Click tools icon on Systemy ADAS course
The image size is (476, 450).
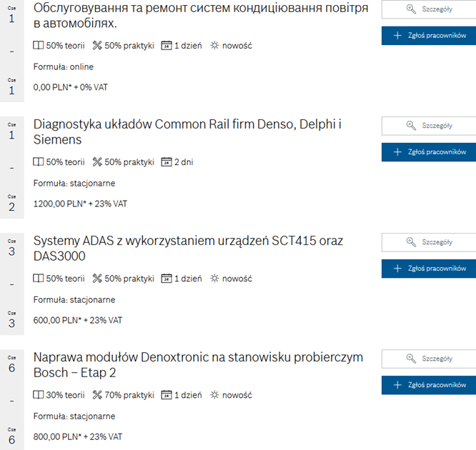point(97,279)
